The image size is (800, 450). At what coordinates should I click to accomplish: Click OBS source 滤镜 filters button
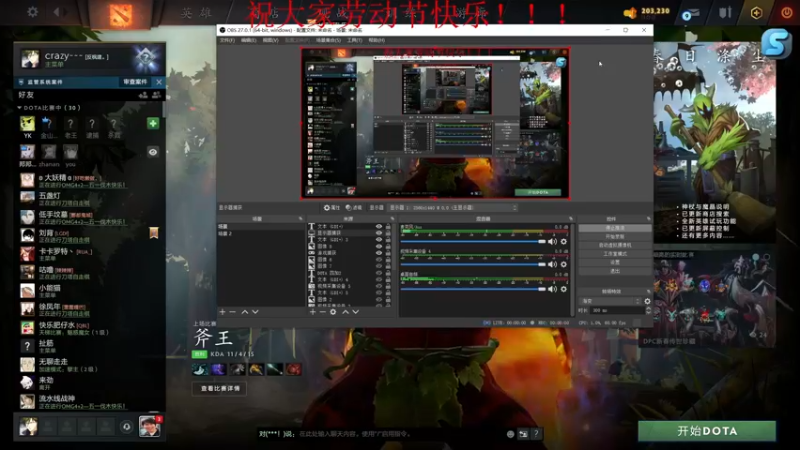[x=354, y=208]
